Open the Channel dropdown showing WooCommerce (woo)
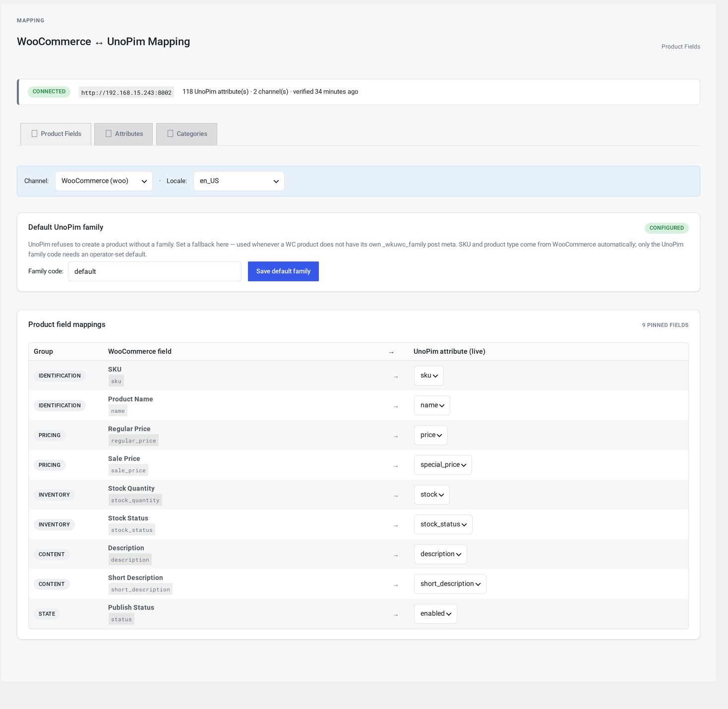This screenshot has height=709, width=728. tap(104, 181)
